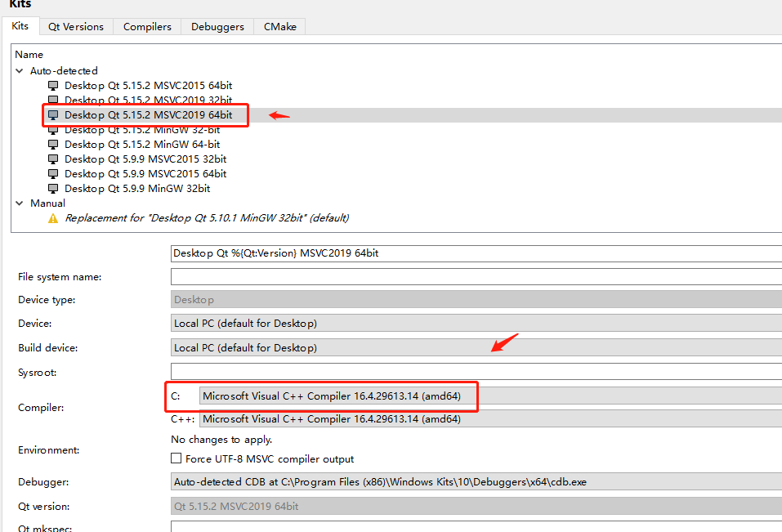Click monitor icon of Qt 5.9.9 MinGW 32bit

point(53,189)
